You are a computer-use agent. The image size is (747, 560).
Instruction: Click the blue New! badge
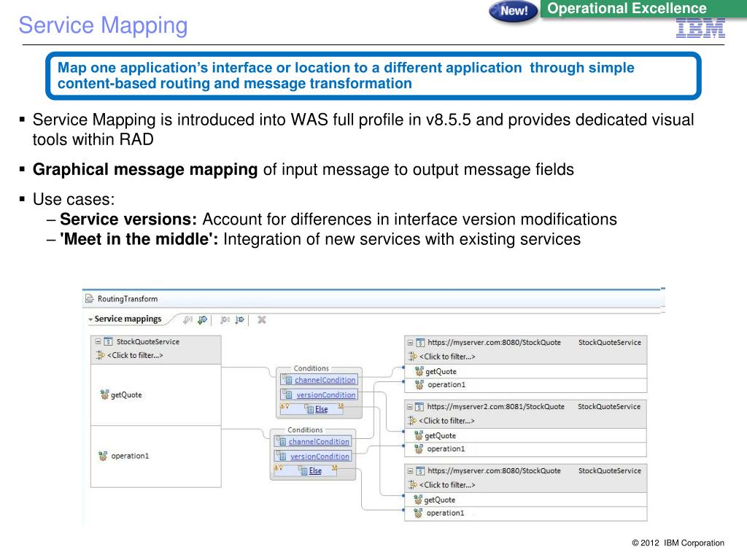[514, 10]
